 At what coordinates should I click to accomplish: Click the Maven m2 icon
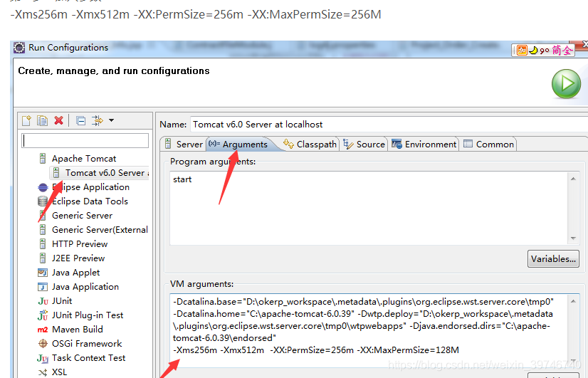click(43, 330)
